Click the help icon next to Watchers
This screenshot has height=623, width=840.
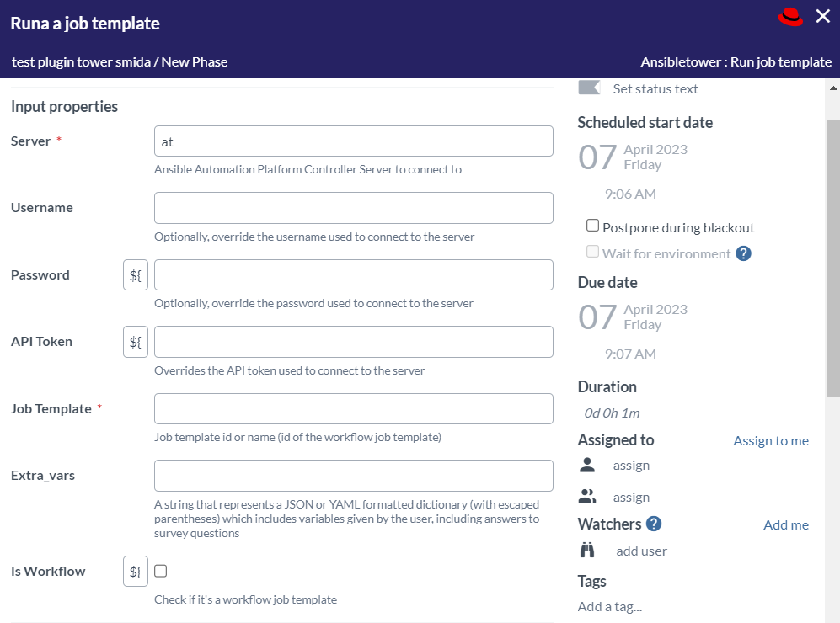tap(653, 524)
